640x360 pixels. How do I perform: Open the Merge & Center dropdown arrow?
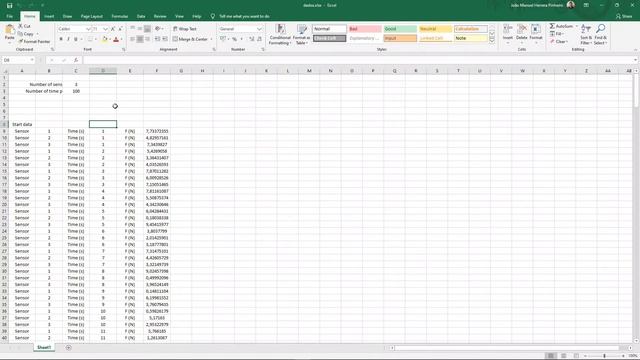pyautogui.click(x=211, y=39)
